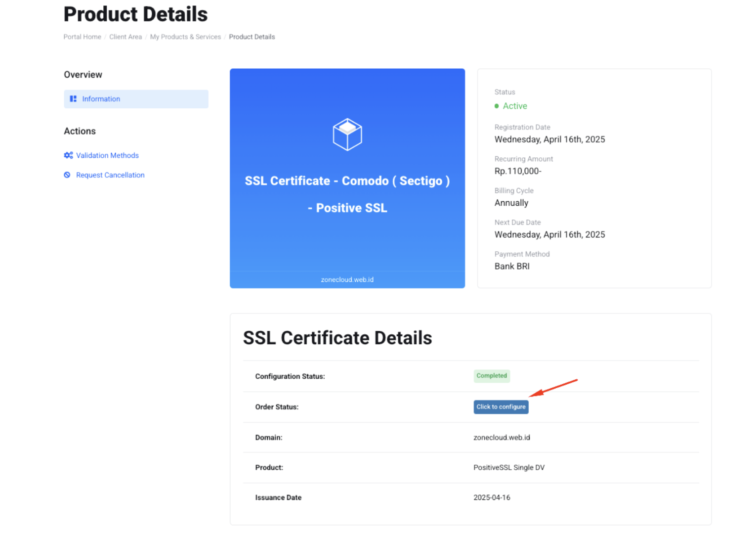Click the Order Status label
756x538 pixels.
coord(277,407)
